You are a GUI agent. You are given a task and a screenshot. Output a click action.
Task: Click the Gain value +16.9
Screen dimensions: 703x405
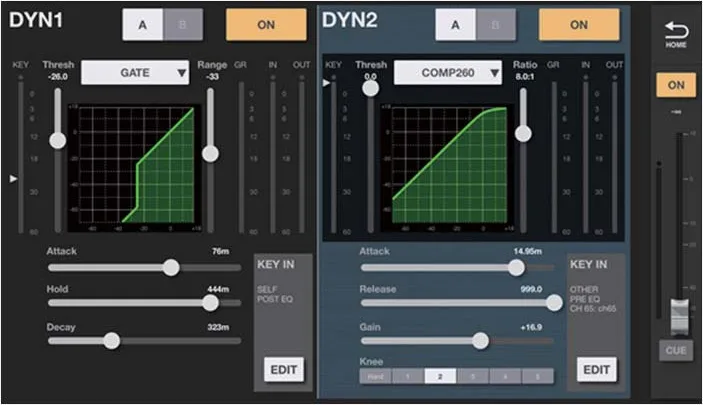point(531,327)
